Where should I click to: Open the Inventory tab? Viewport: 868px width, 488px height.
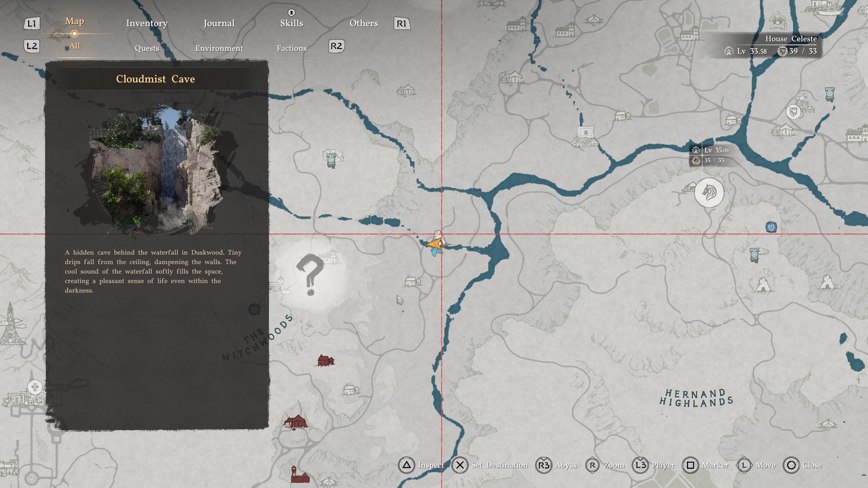pyautogui.click(x=147, y=23)
